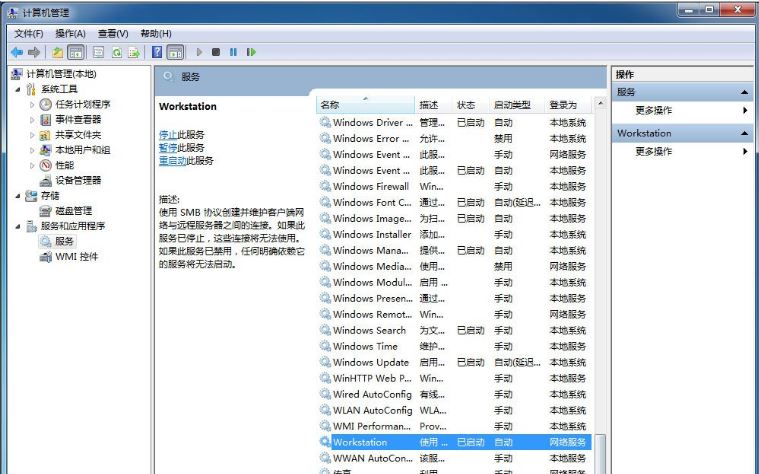This screenshot has width=759, height=474.
Task: Select the WMI Performan... service row
Action: coord(454,426)
